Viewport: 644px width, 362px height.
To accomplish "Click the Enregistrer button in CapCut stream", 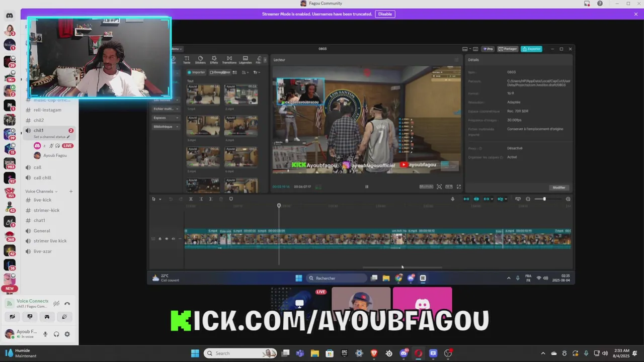I will click(219, 72).
